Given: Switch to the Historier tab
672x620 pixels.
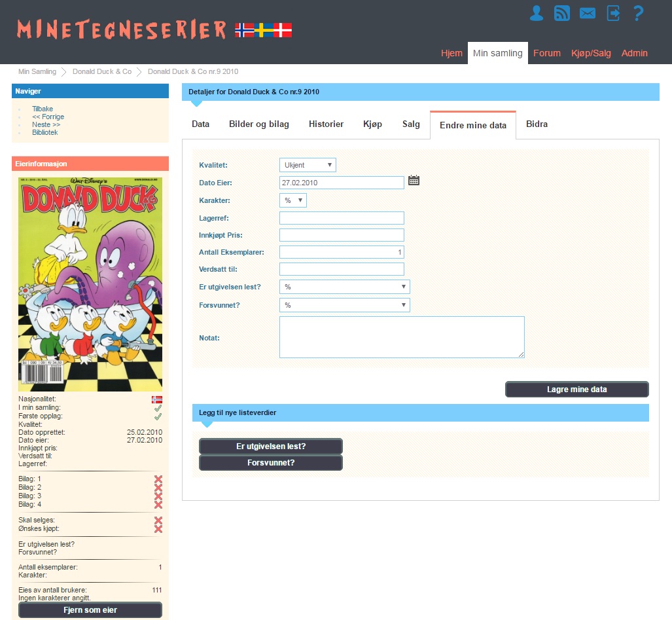Looking at the screenshot, I should tap(326, 124).
